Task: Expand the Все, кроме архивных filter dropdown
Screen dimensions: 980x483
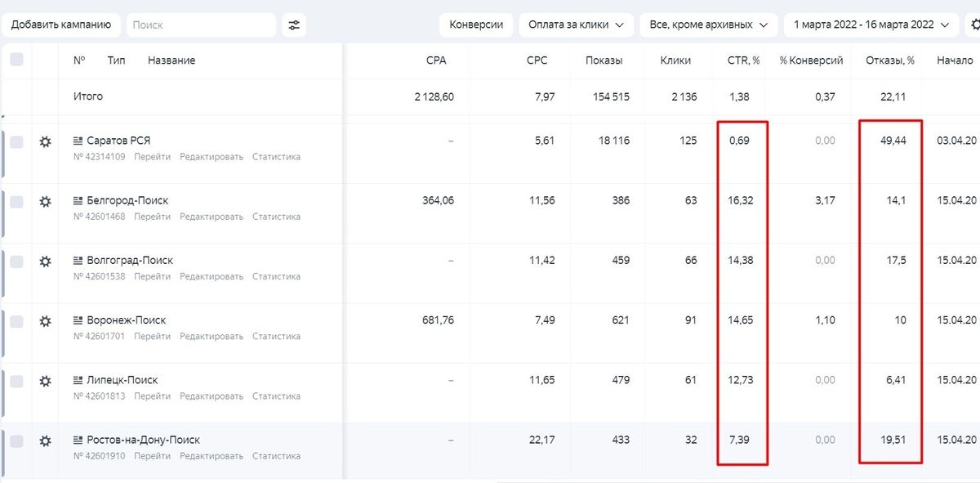Action: coord(708,25)
